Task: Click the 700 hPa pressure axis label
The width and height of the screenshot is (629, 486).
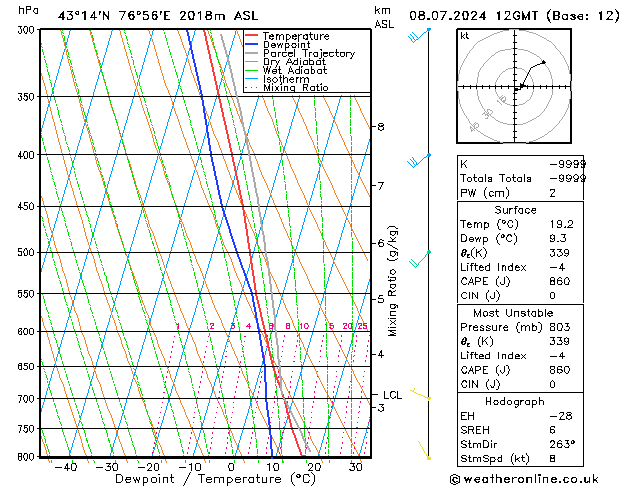Action: [x=28, y=399]
